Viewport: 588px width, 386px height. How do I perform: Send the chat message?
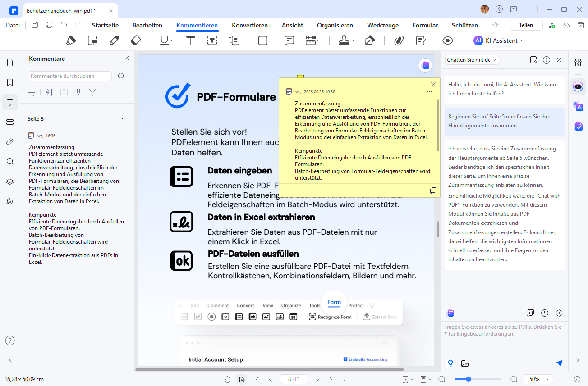[x=560, y=363]
